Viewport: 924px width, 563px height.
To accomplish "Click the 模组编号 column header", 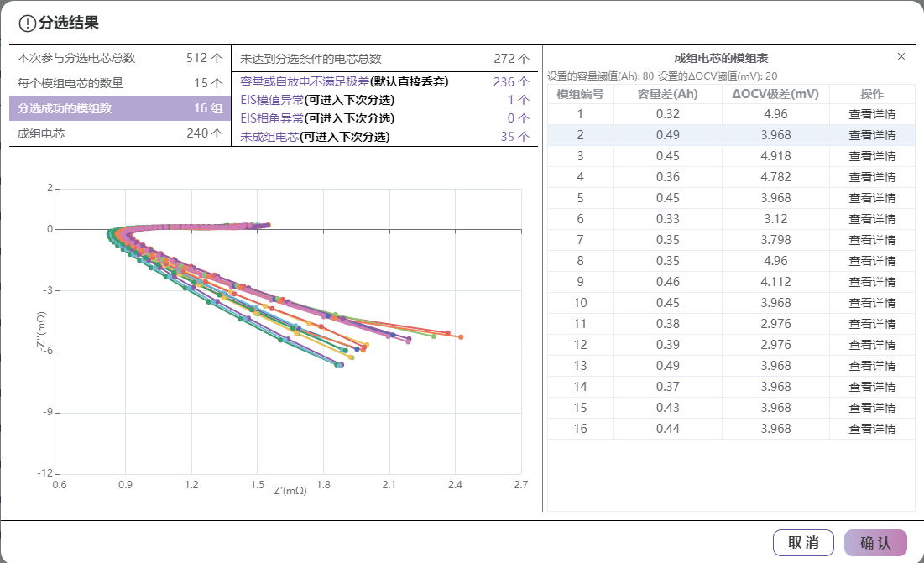I will coord(580,94).
